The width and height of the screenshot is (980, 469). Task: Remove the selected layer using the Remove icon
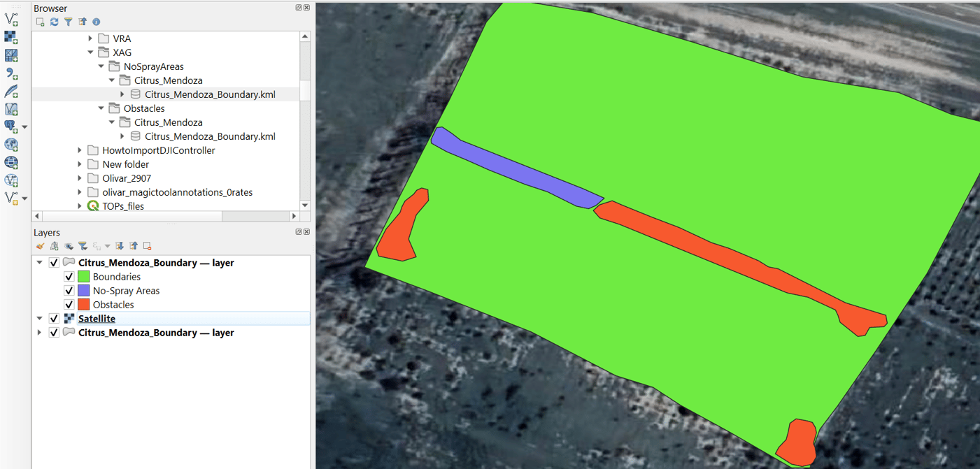click(x=147, y=246)
